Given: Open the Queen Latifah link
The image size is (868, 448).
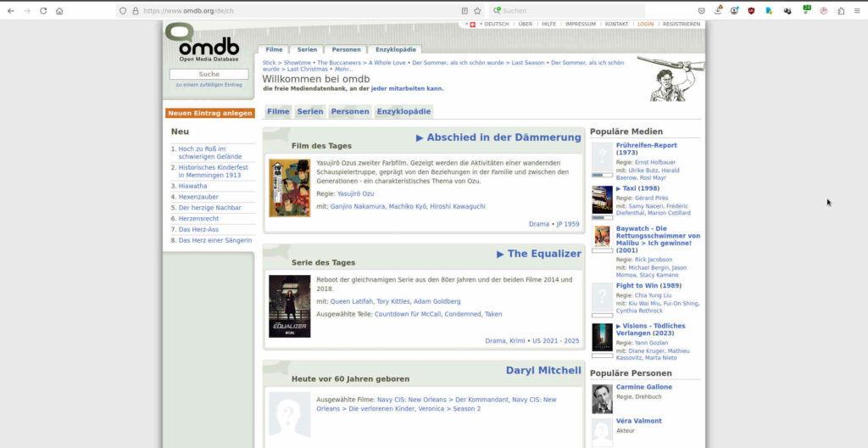Looking at the screenshot, I should point(352,301).
